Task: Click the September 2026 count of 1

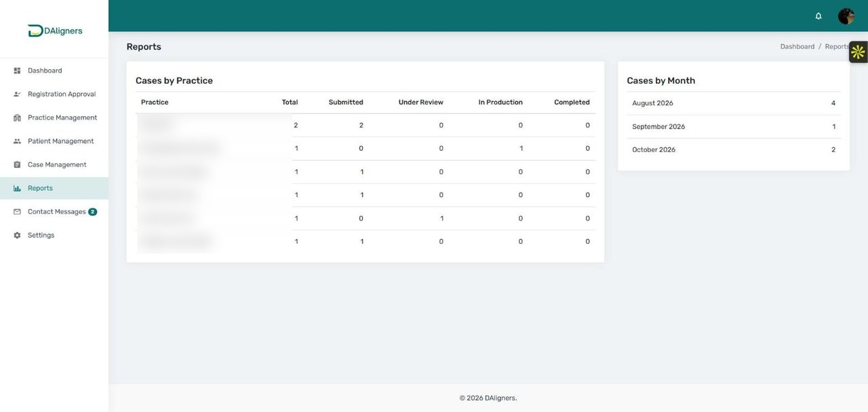Action: 834,127
